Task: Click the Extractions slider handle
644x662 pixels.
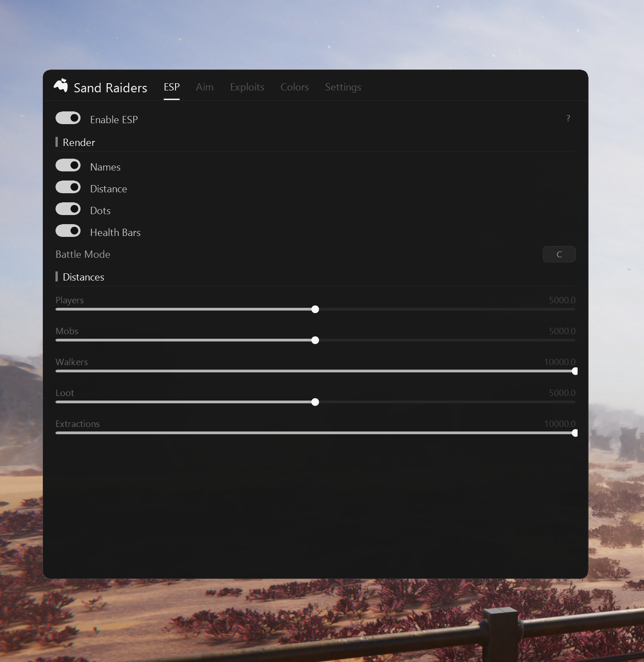Action: (575, 433)
